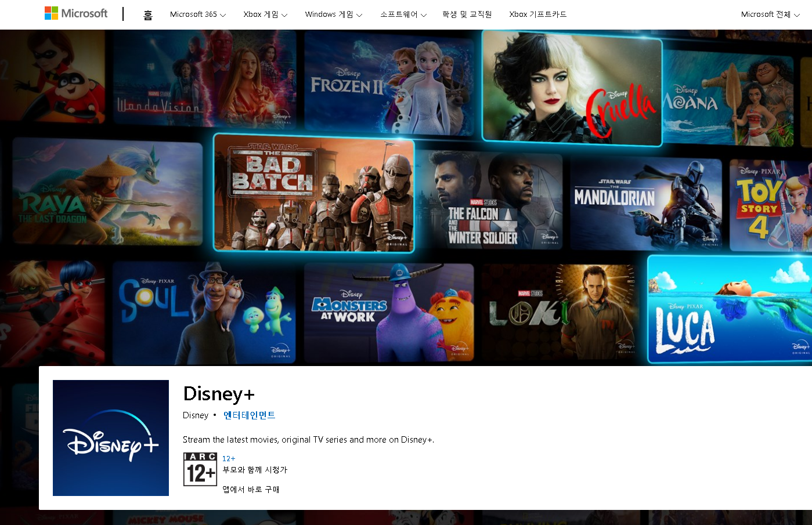Expand the Xbox 게임 menu
The height and width of the screenshot is (525, 812).
click(x=265, y=15)
